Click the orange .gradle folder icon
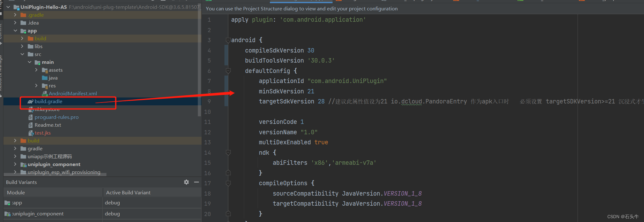 [23, 15]
